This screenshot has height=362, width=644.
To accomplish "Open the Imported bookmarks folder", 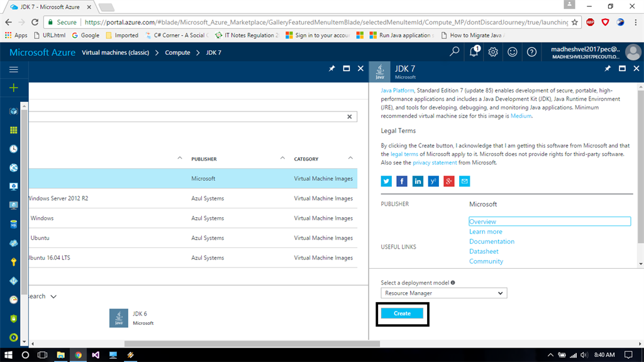I will tap(122, 35).
